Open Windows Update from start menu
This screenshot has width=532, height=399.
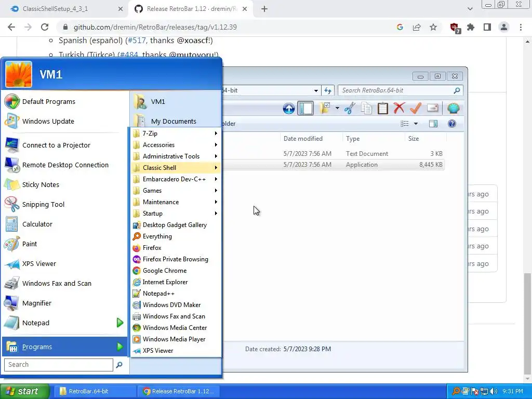(64, 121)
